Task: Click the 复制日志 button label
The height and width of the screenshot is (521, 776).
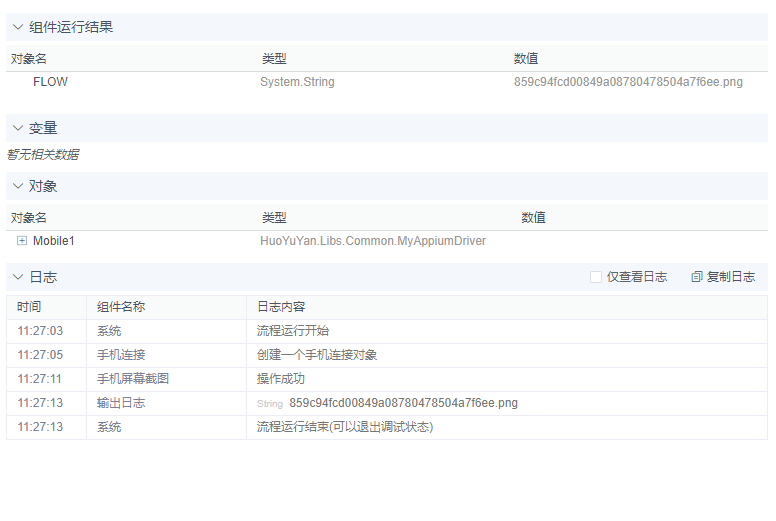Action: point(730,277)
